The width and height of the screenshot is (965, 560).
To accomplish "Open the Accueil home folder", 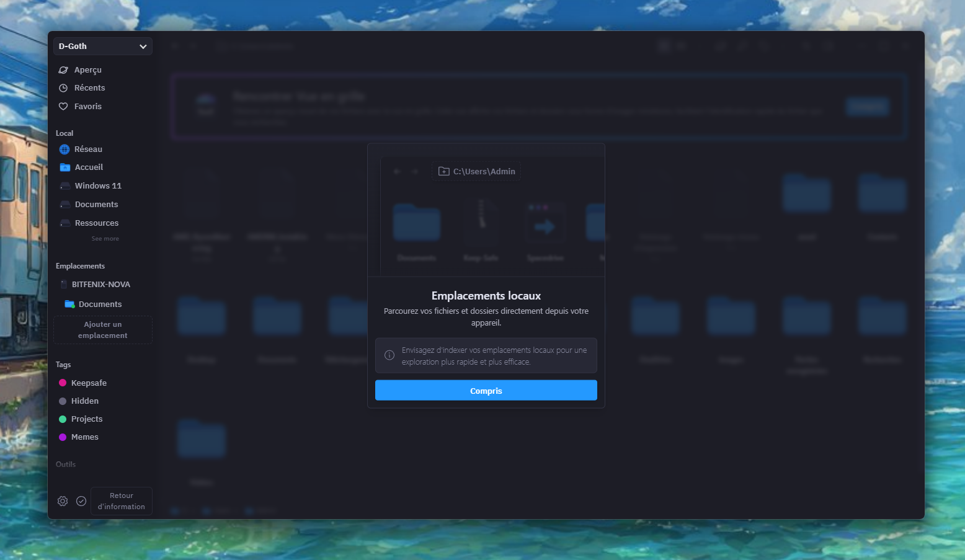I will click(x=89, y=167).
